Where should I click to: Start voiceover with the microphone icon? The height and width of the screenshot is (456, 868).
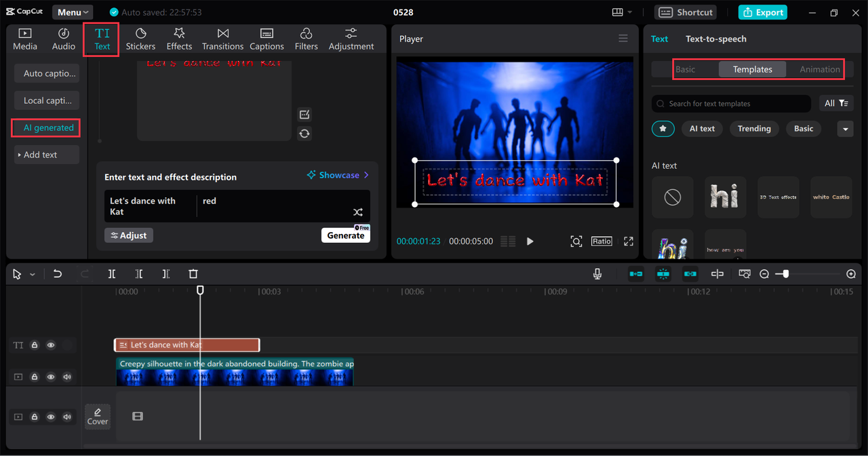pos(597,274)
